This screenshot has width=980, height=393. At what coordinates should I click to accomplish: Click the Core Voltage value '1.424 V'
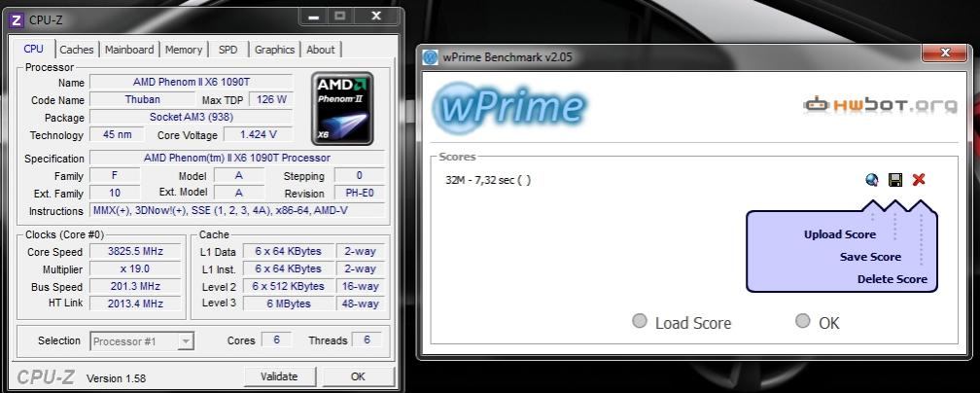click(x=259, y=134)
